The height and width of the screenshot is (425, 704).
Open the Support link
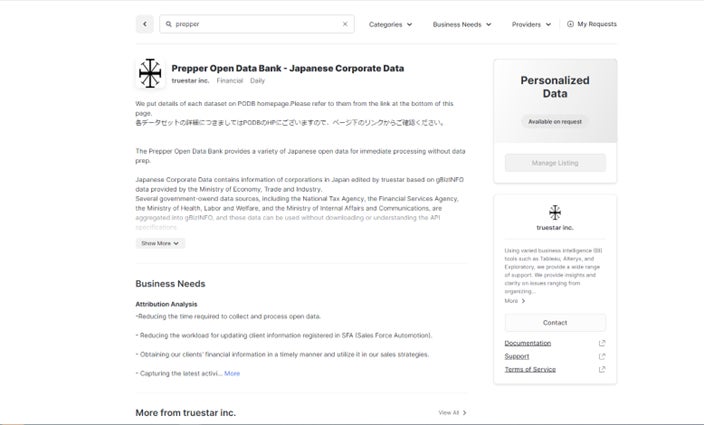(517, 356)
